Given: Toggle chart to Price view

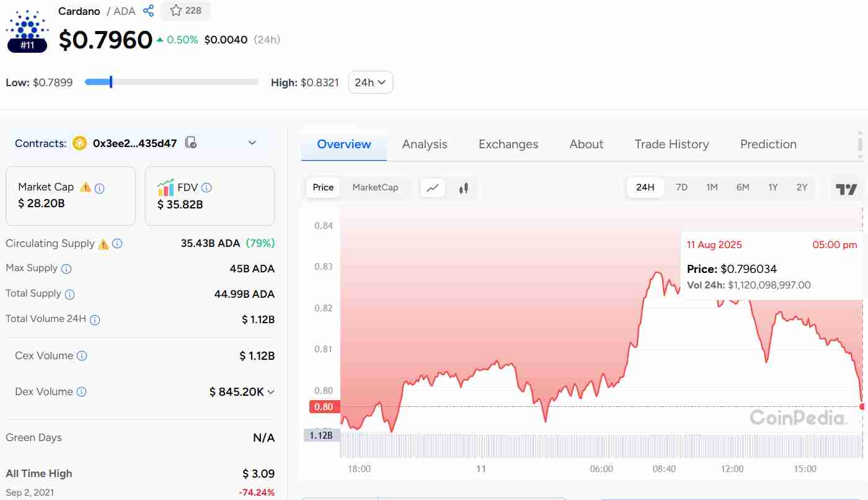Looking at the screenshot, I should pos(323,187).
